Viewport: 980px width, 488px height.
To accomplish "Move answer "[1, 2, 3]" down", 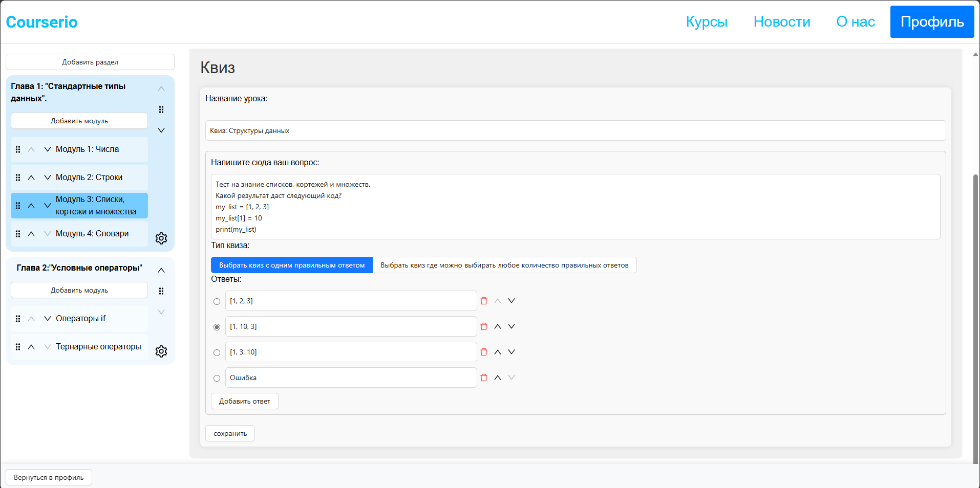I will coord(512,301).
